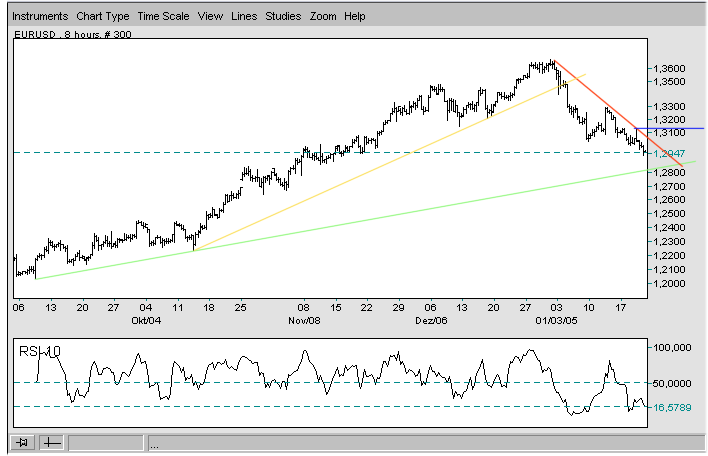Click the Dez/06 date label
This screenshot has height=456, width=708.
[x=431, y=321]
